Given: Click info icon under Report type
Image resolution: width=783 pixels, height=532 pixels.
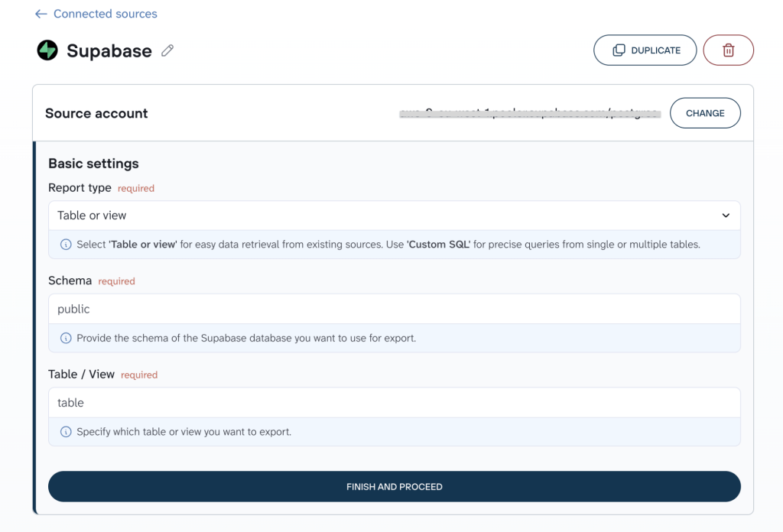Looking at the screenshot, I should [x=66, y=245].
